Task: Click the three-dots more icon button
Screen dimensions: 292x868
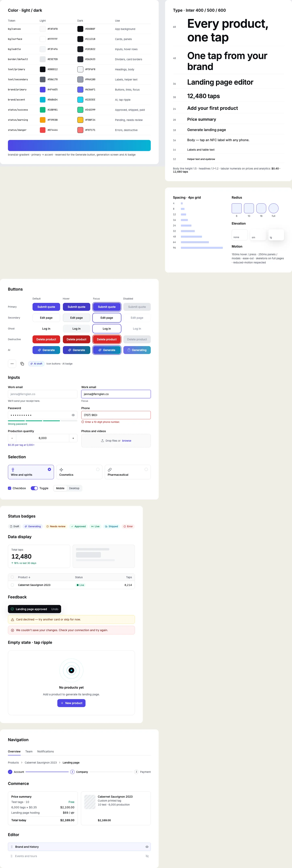Action: coord(12,363)
